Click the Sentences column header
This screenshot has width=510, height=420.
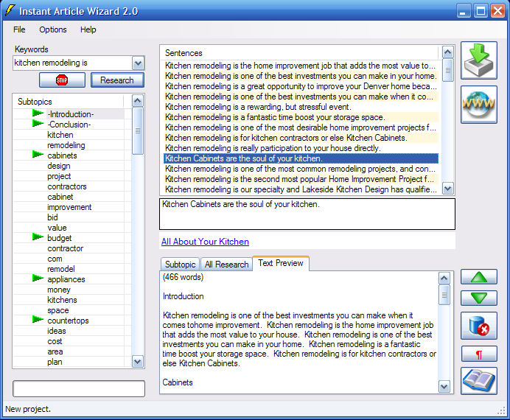pyautogui.click(x=299, y=53)
